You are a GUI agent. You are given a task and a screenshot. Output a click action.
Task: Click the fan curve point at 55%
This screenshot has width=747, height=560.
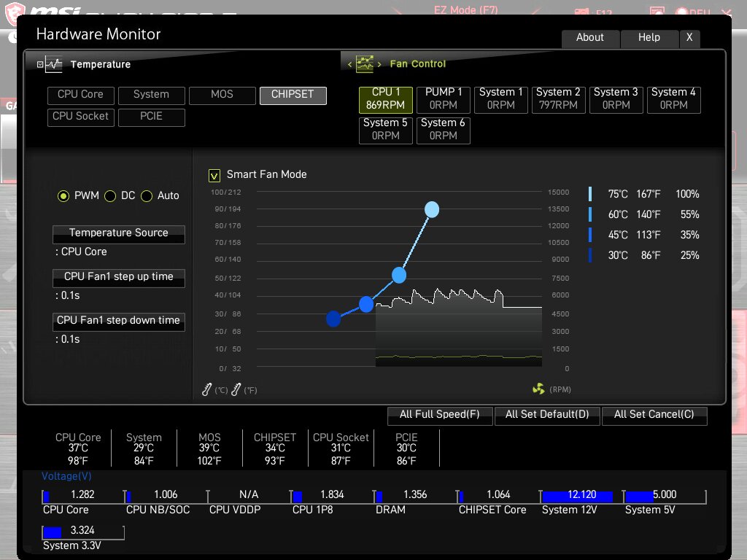pos(399,275)
